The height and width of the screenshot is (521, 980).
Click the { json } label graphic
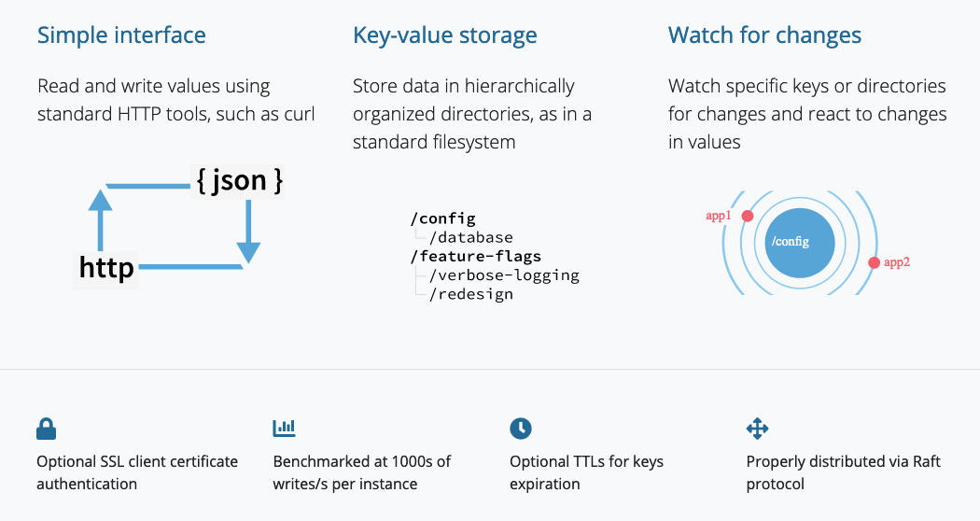(239, 180)
